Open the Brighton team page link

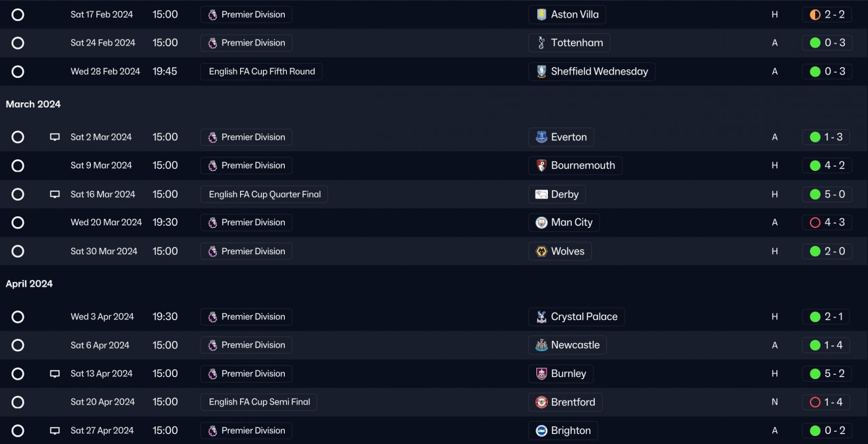(570, 430)
